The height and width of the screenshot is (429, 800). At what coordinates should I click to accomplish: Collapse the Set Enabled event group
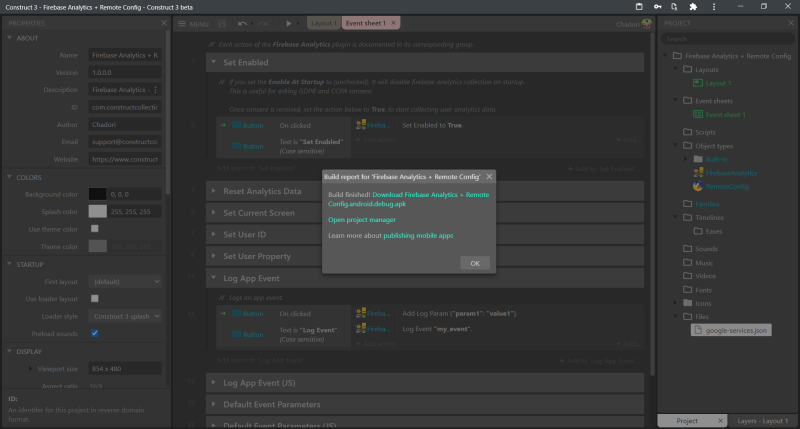point(214,62)
